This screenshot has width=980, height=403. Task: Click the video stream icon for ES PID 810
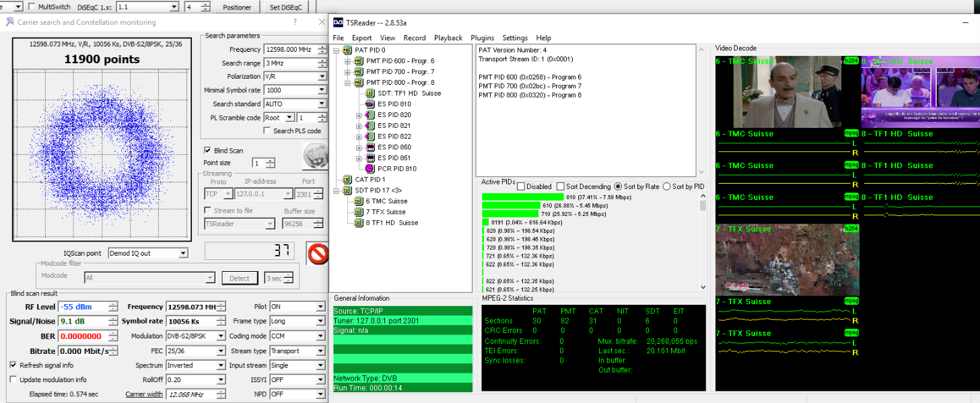(370, 104)
